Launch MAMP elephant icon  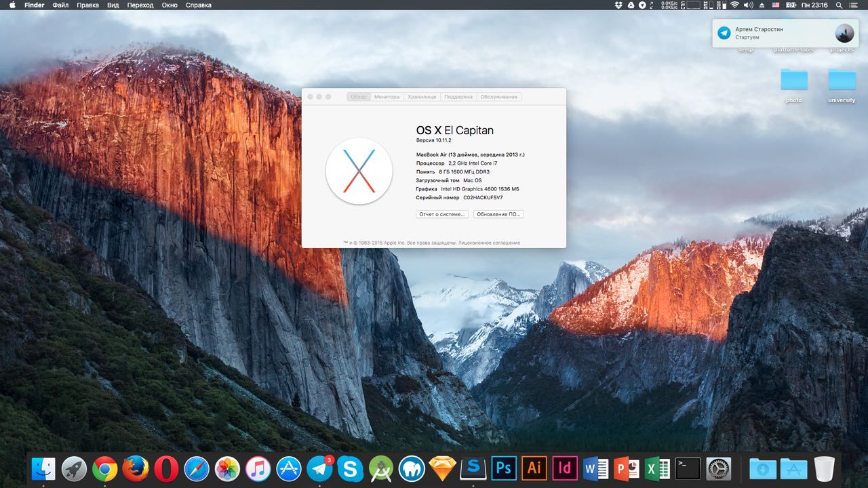pos(412,468)
